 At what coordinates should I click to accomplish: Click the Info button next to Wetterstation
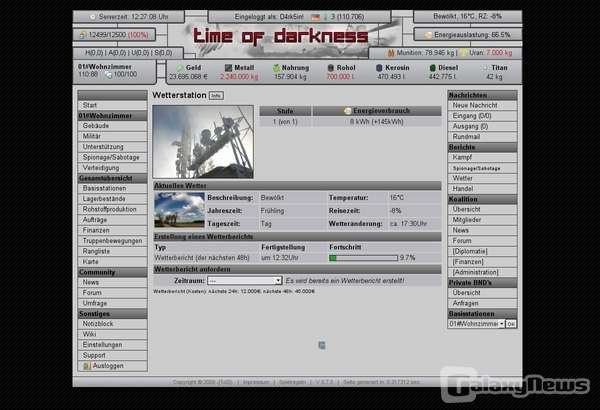pos(216,95)
